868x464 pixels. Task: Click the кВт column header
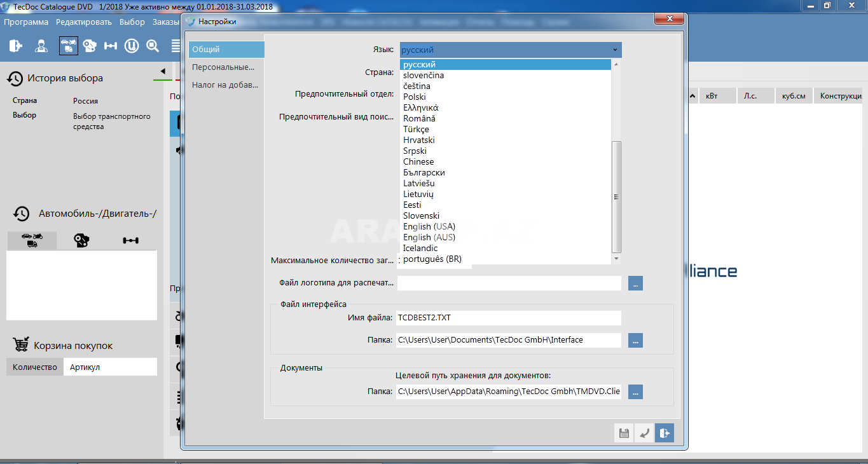pos(717,96)
